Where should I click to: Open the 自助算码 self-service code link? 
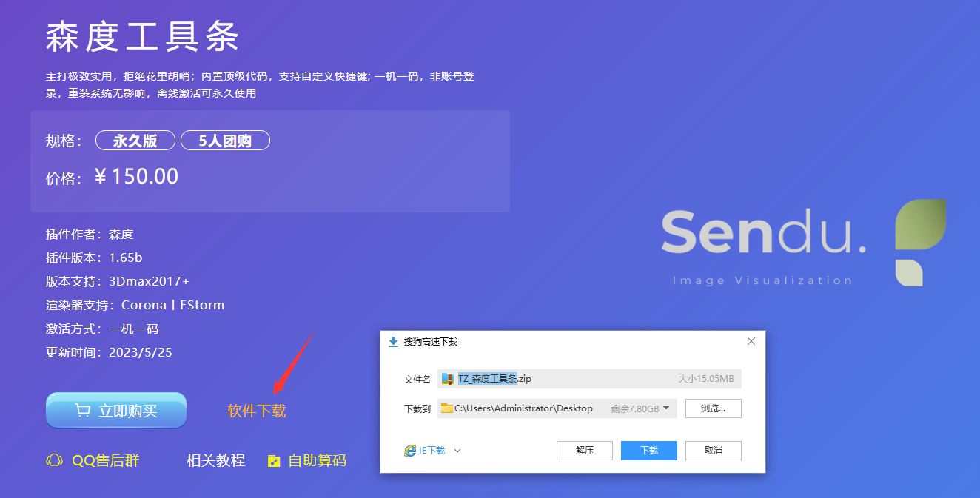pos(317,460)
